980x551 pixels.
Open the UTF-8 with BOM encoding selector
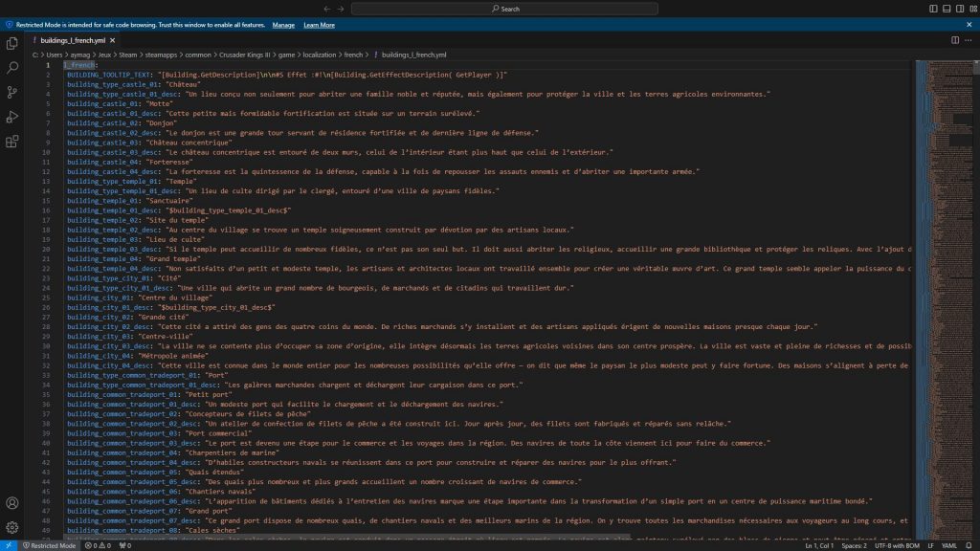point(900,545)
